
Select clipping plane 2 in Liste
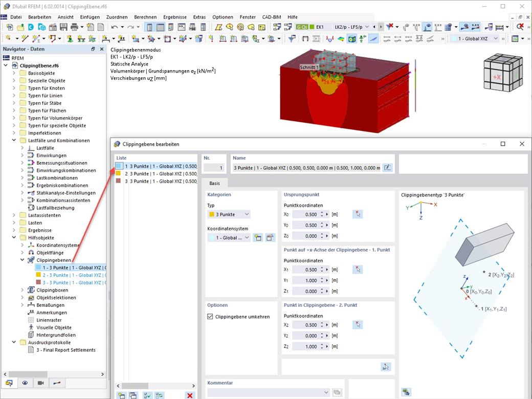pos(156,174)
